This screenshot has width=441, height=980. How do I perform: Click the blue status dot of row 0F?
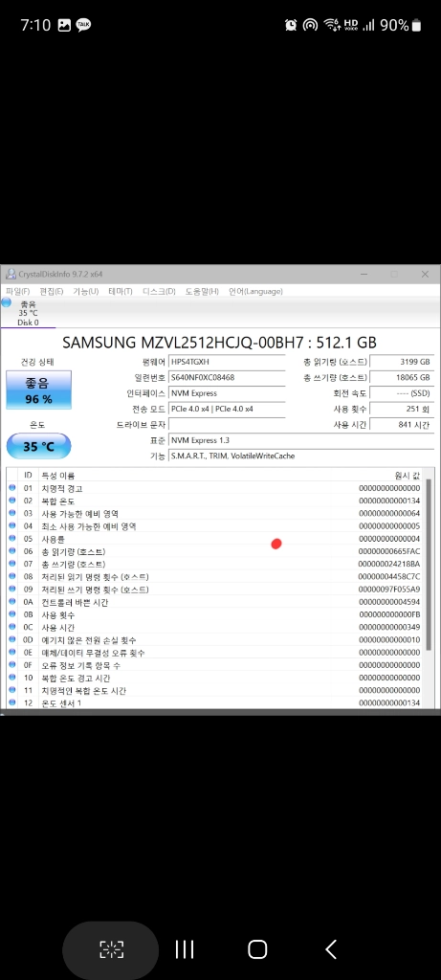click(12, 665)
